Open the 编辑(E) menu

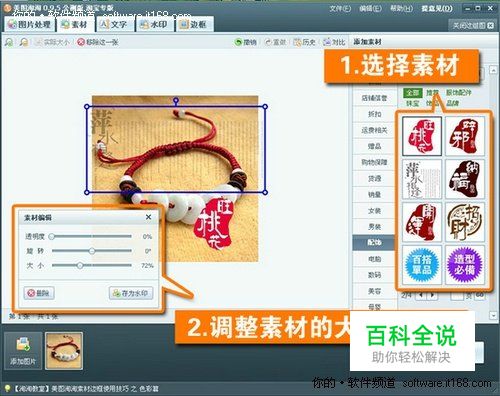pyautogui.click(x=370, y=8)
